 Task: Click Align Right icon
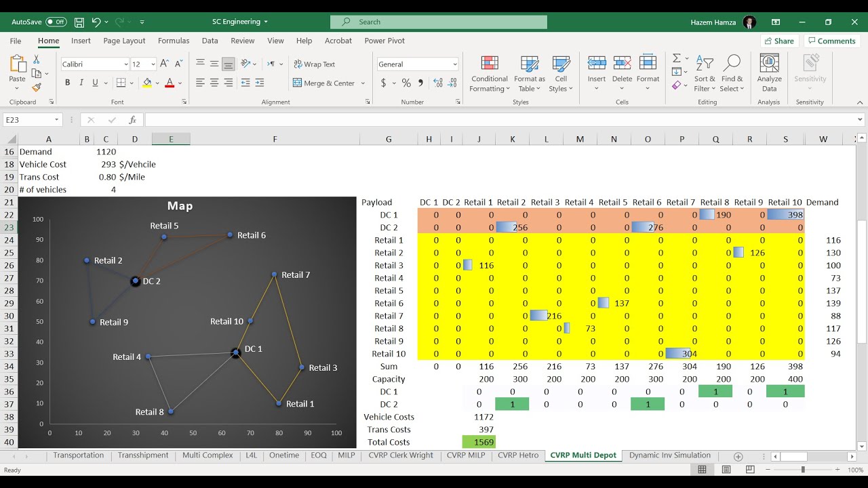pyautogui.click(x=229, y=83)
